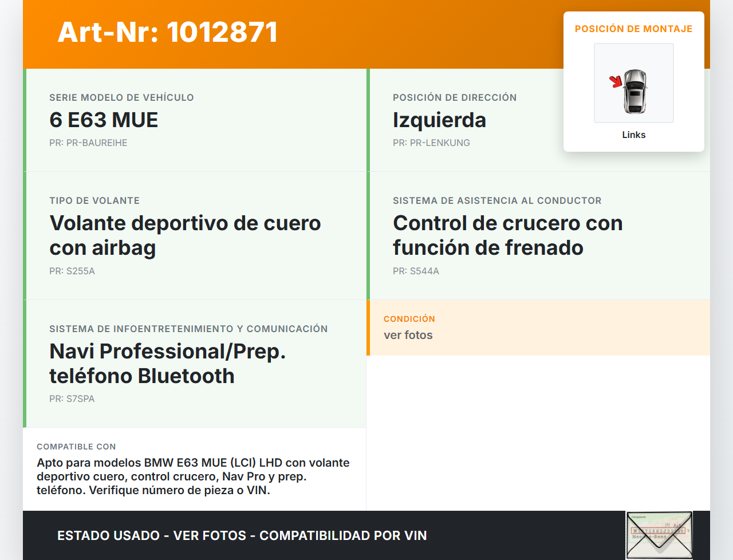Screen dimensions: 733x560
Task: Click the "POSICIÓN DE MONTAJE" label
Action: 634,29
